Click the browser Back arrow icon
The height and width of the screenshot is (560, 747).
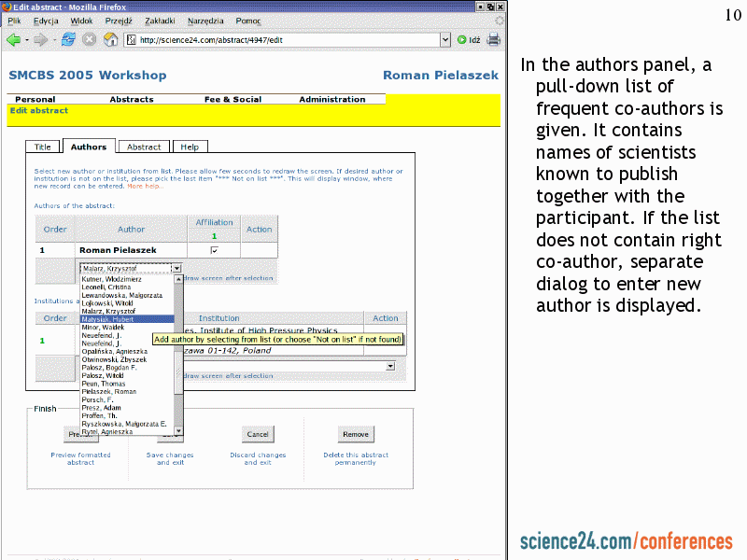click(13, 39)
